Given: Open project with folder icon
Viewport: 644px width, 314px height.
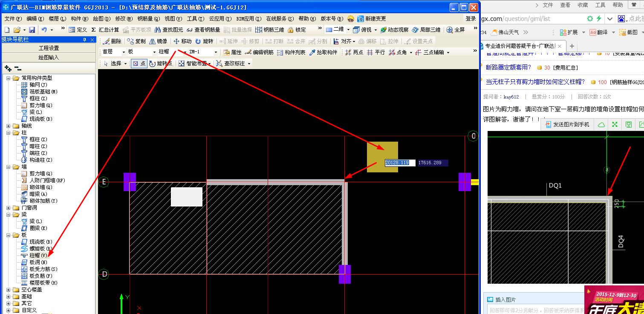Looking at the screenshot, I should (x=17, y=30).
